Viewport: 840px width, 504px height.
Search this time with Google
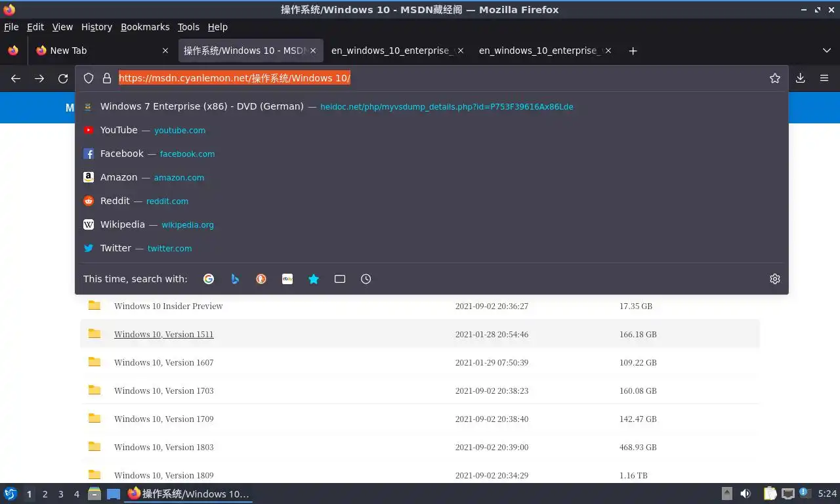click(209, 279)
